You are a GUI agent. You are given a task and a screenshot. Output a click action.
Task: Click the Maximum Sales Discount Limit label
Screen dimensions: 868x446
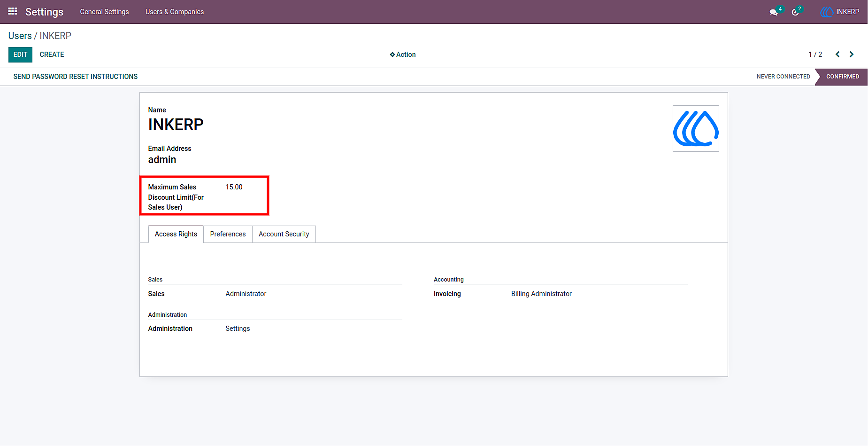[x=176, y=197]
